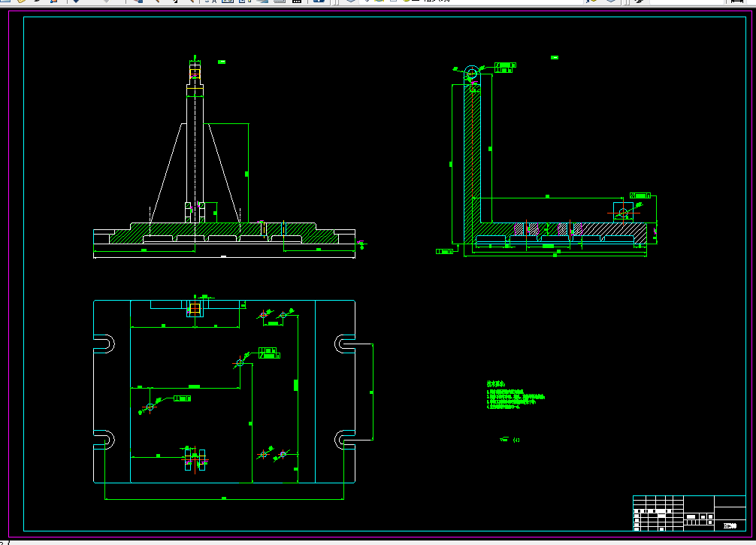Select the upper-right U-shaped slot in plan view
This screenshot has height=545, width=756.
[345, 344]
